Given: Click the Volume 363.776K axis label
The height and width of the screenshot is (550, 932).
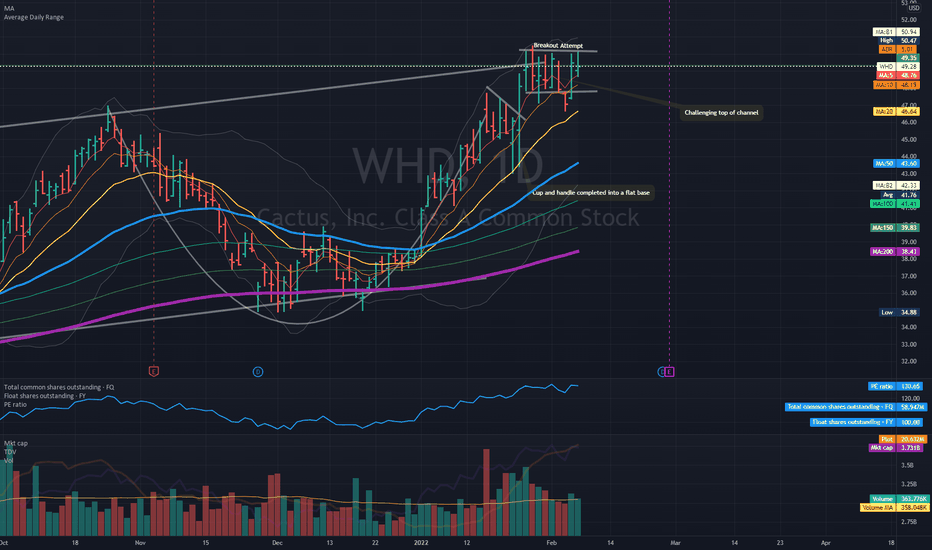Looking at the screenshot, I should [899, 499].
